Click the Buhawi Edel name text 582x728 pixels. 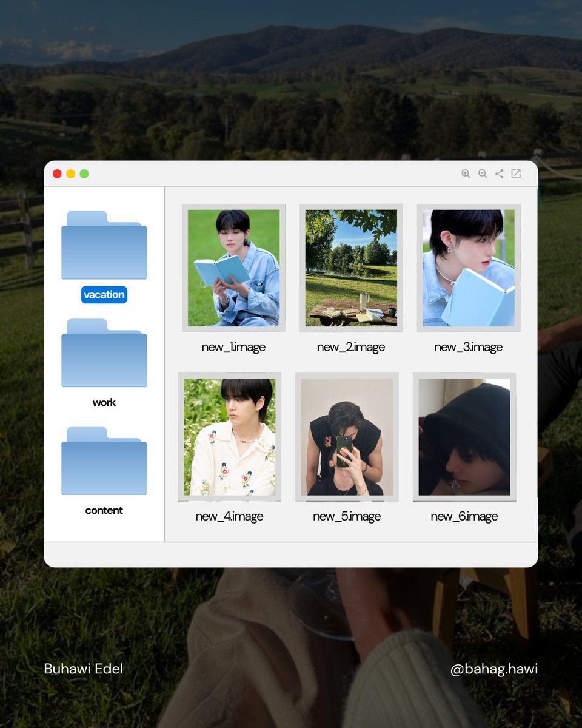pos(84,669)
